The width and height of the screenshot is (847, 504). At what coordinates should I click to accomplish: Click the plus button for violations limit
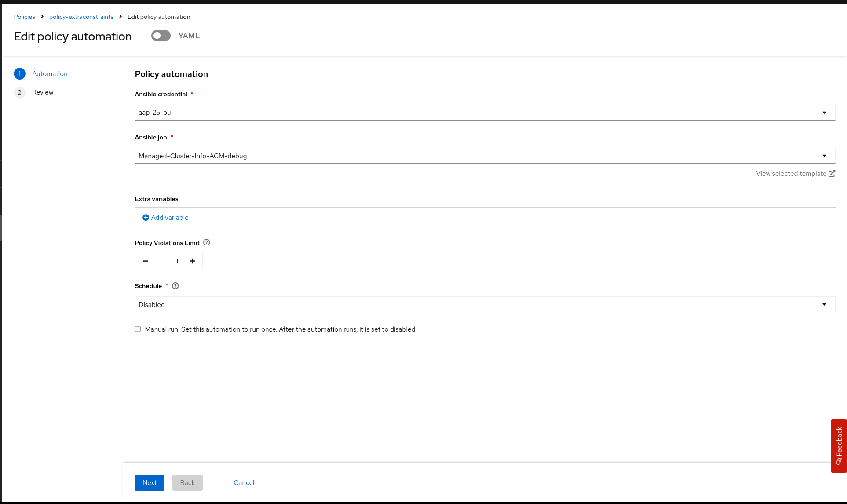(x=192, y=261)
